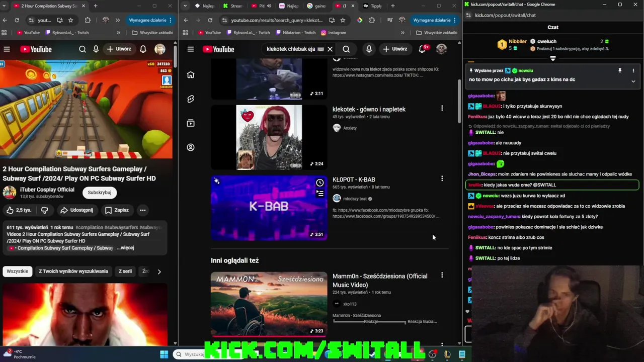
Task: Bookmark the page with the star in the left browser
Action: 71,20
